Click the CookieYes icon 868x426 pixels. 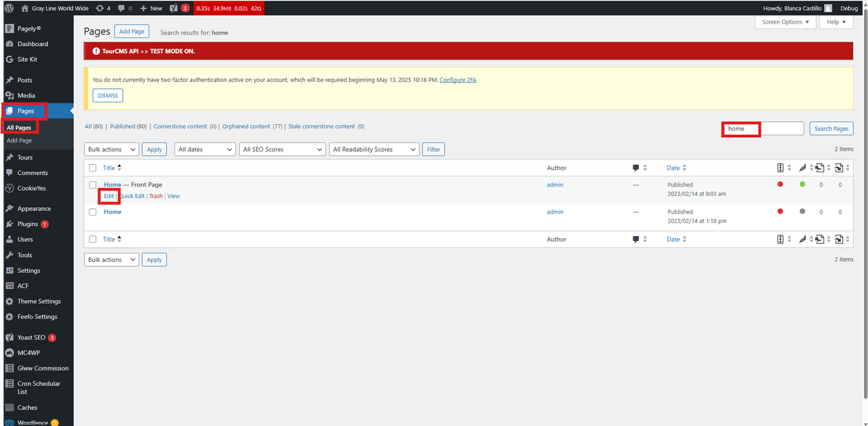pyautogui.click(x=9, y=188)
